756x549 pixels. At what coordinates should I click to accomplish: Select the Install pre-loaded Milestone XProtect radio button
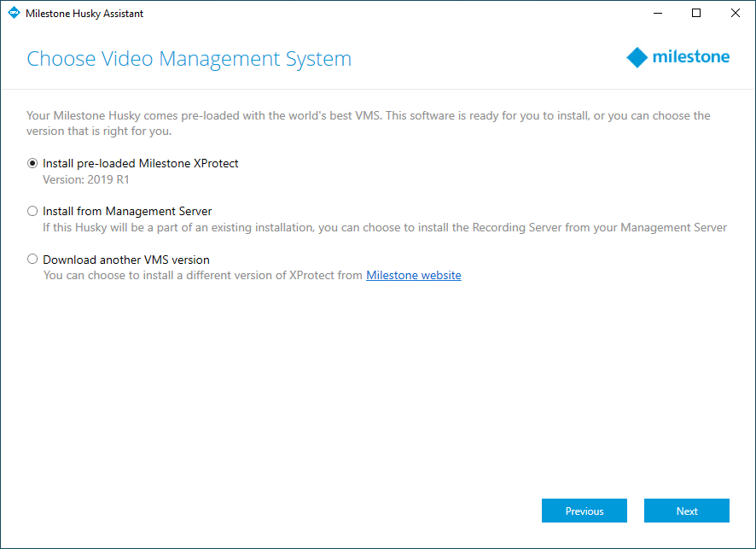coord(32,163)
